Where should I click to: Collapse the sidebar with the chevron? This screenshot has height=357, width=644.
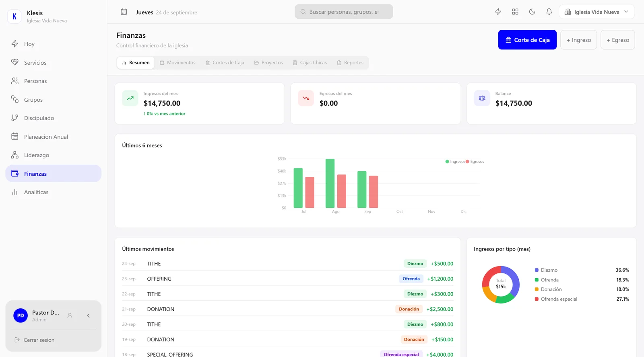point(88,316)
